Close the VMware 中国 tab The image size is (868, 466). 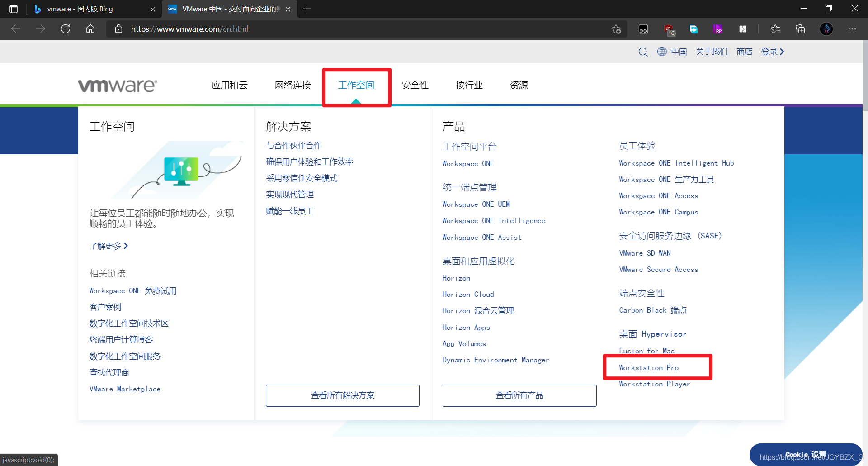point(288,9)
